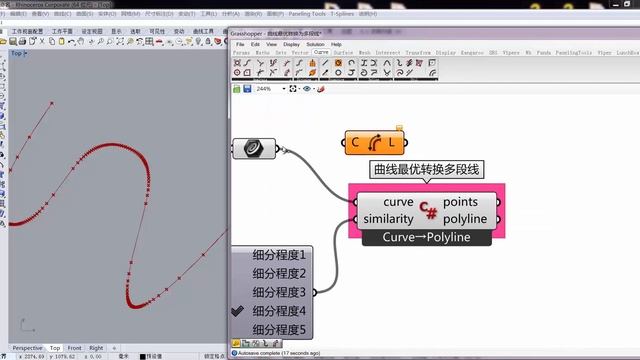The image size is (640, 360).
Task: Open the Grasshopper Help menu
Action: tap(336, 44)
